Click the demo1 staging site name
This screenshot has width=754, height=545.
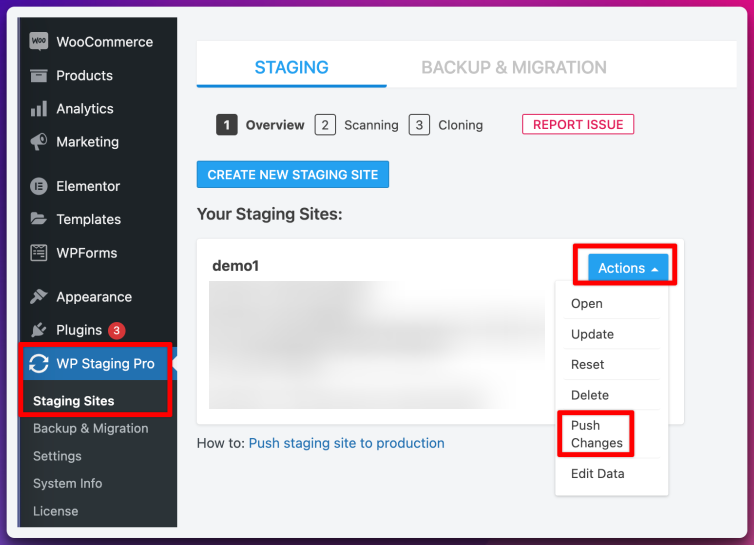[x=236, y=266]
